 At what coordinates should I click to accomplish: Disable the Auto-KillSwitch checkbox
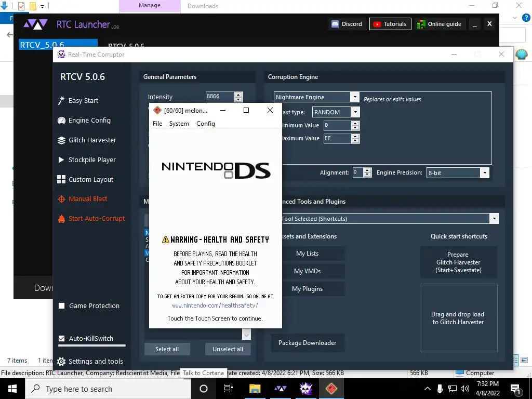coord(62,338)
